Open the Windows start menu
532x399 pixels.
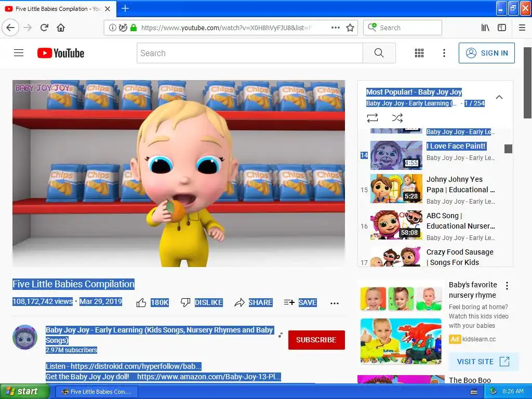(25, 392)
